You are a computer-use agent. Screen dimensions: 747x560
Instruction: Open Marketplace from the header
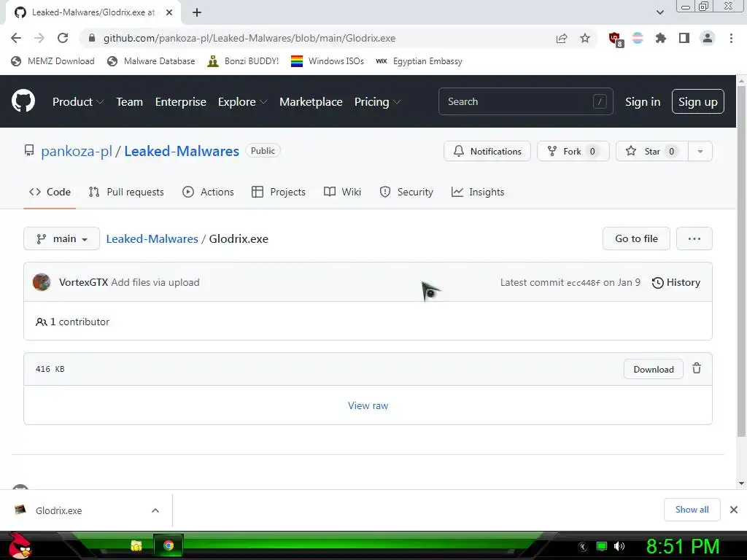pos(311,101)
